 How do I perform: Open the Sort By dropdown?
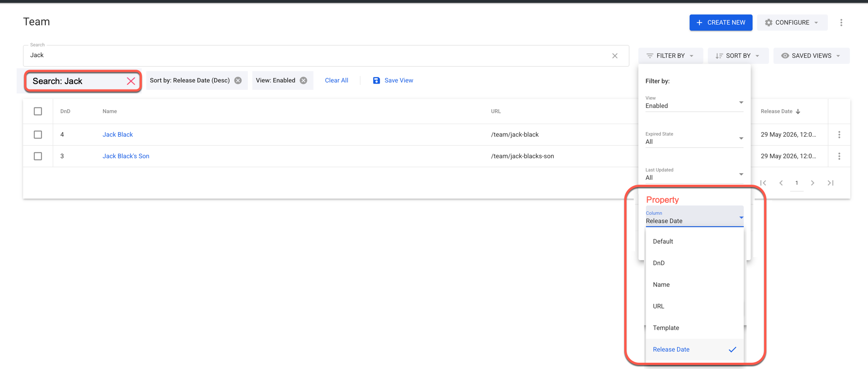point(738,56)
